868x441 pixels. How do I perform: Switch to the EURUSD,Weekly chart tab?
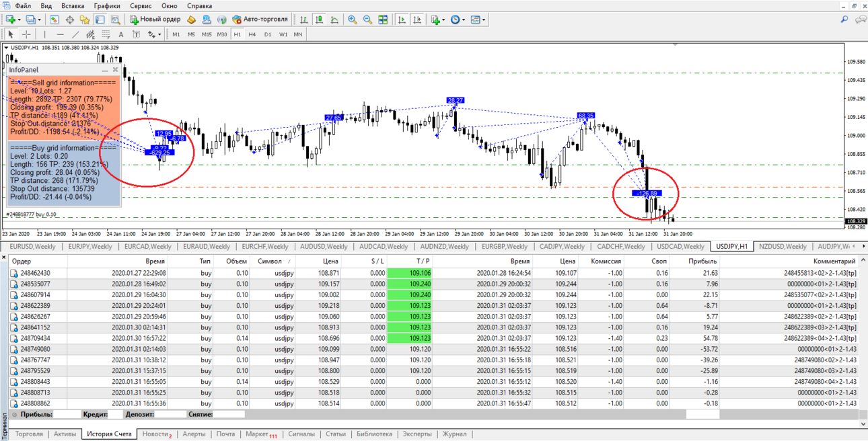33,247
